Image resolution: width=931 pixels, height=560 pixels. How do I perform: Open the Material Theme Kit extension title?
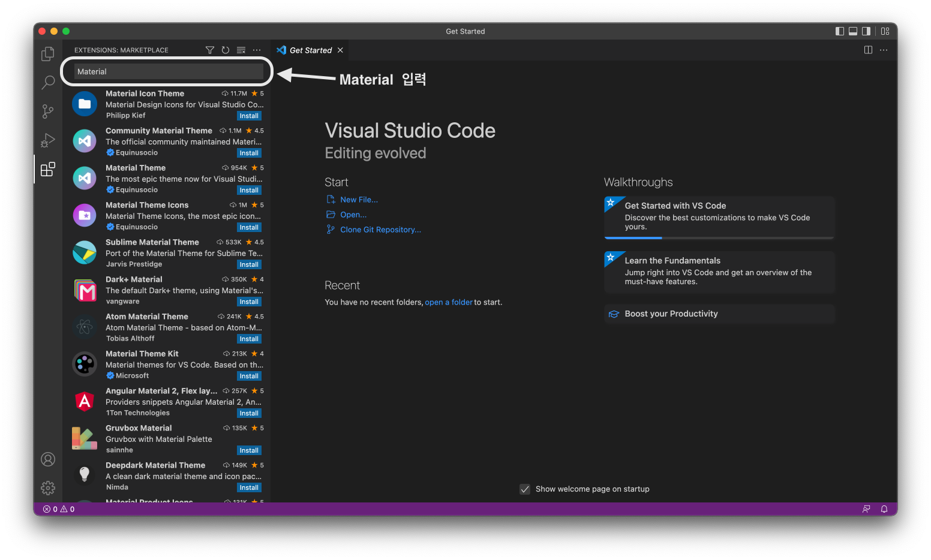pyautogui.click(x=142, y=354)
